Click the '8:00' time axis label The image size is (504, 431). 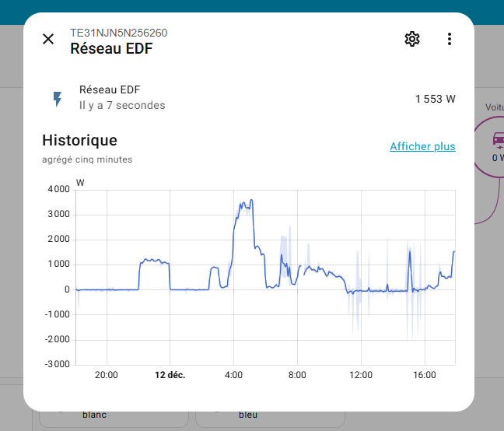tap(297, 375)
